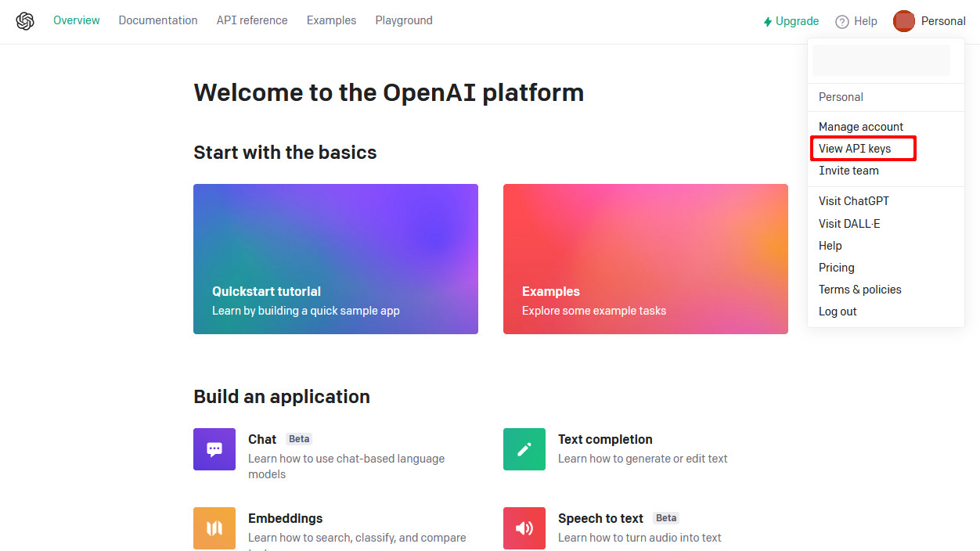
Task: Click the green Text completion pencil icon
Action: (x=524, y=449)
